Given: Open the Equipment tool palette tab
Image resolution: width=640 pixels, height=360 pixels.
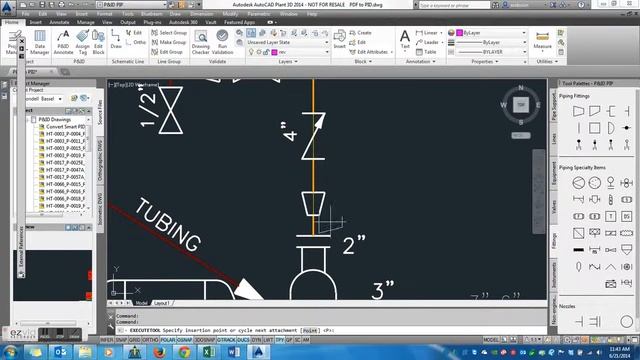Looking at the screenshot, I should tap(553, 173).
